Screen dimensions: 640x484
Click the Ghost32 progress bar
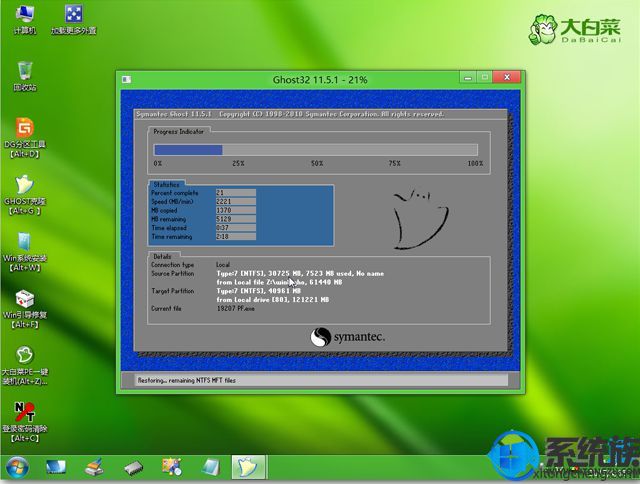point(316,150)
